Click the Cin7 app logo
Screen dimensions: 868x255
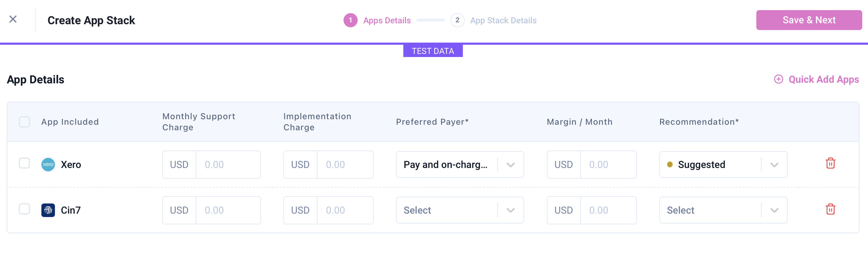coord(48,210)
